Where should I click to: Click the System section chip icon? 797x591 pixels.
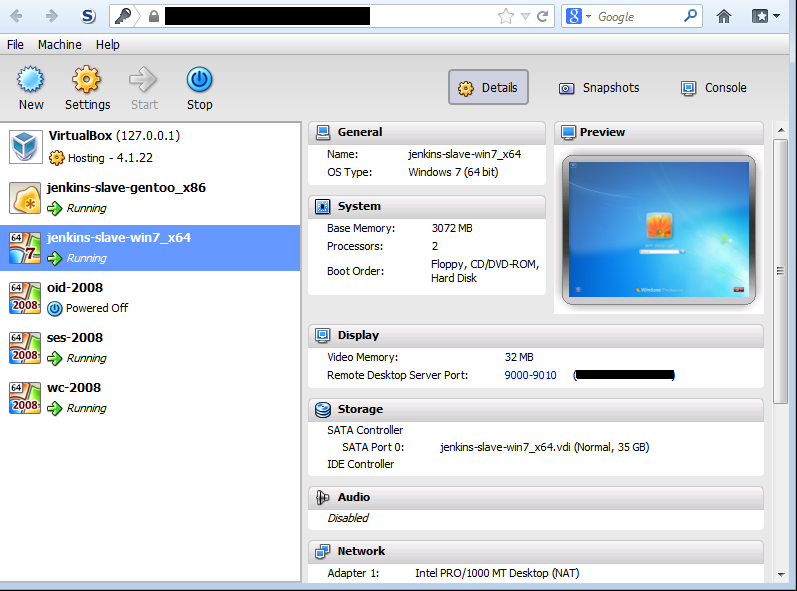click(x=323, y=206)
